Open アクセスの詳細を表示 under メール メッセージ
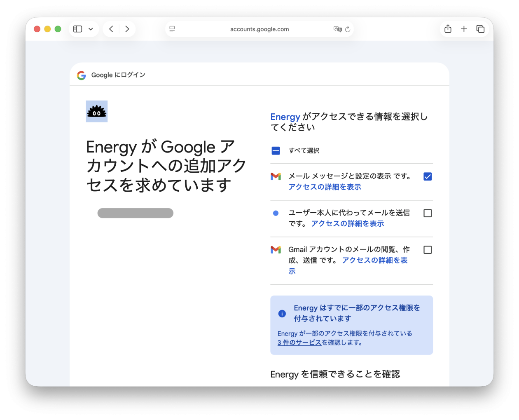 [x=325, y=187]
